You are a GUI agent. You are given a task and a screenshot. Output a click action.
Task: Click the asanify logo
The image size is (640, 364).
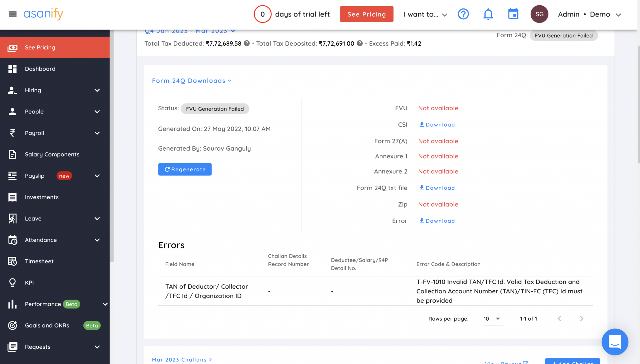(x=43, y=14)
